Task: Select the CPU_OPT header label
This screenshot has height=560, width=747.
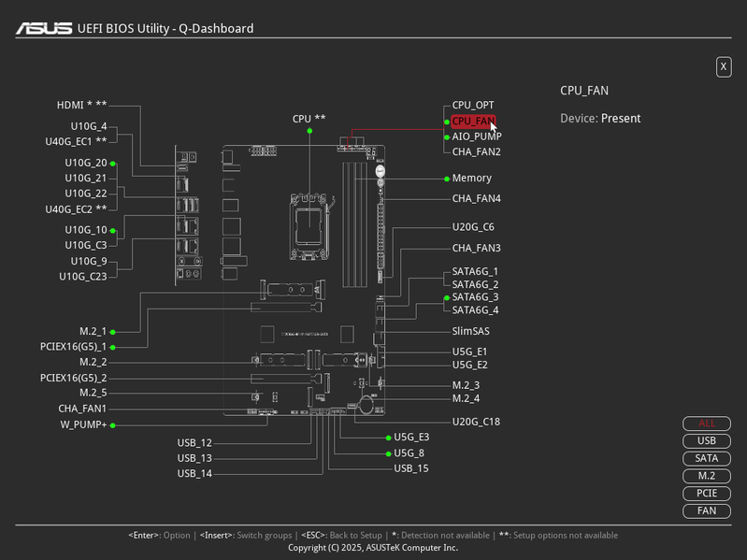Action: coord(472,106)
